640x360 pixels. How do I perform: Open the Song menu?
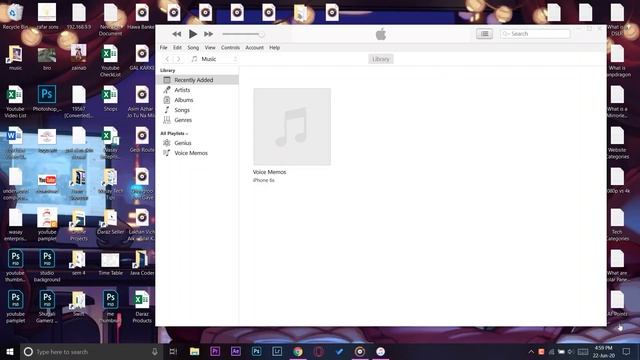coord(193,48)
